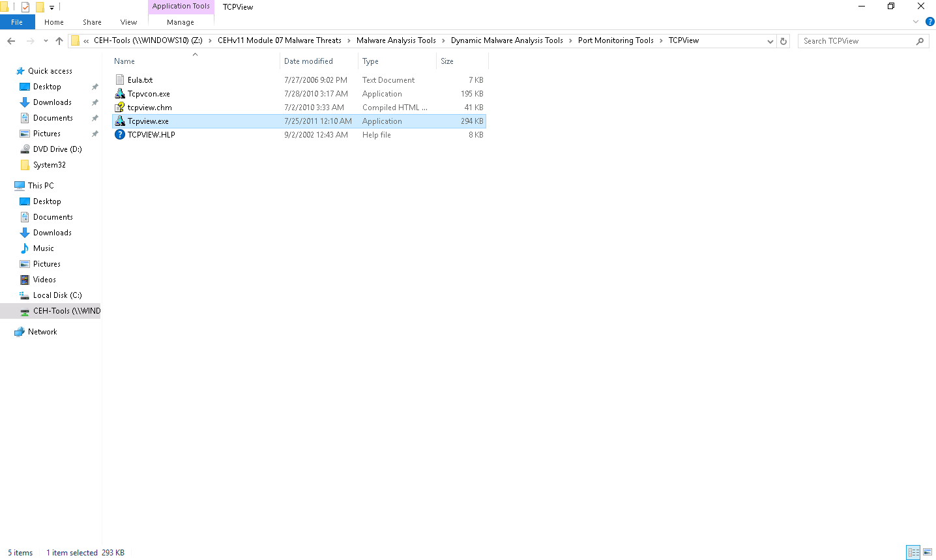
Task: Select the Application Tools contextual tab
Action: [x=181, y=7]
